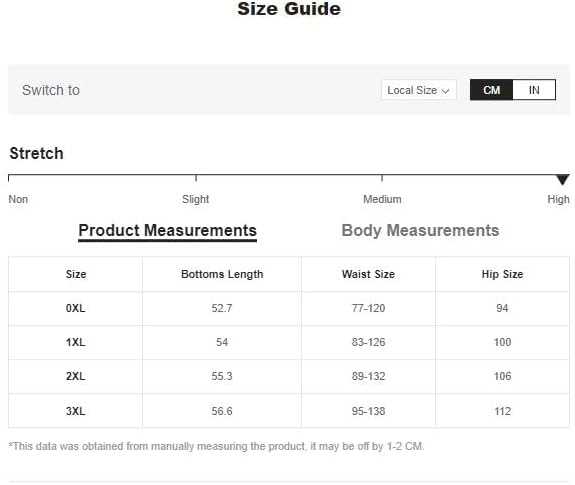Open the Body Measurements tab
The image size is (575, 485).
420,231
